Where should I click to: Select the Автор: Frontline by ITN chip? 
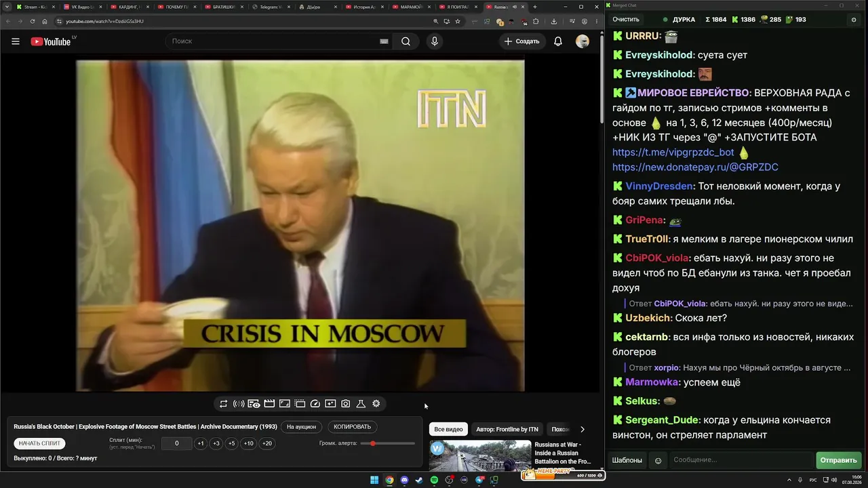point(507,429)
